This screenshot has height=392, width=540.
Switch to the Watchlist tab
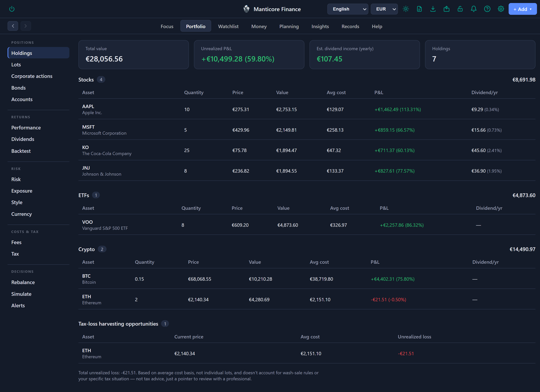pyautogui.click(x=228, y=26)
